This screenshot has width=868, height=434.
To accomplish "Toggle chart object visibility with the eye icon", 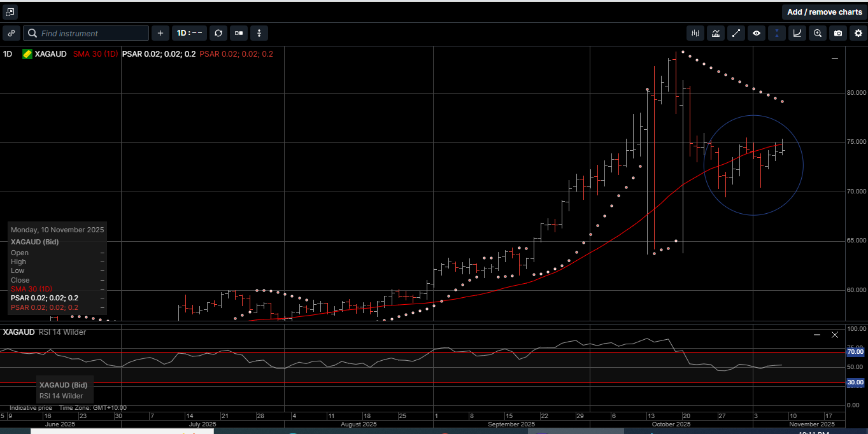I will pos(757,32).
